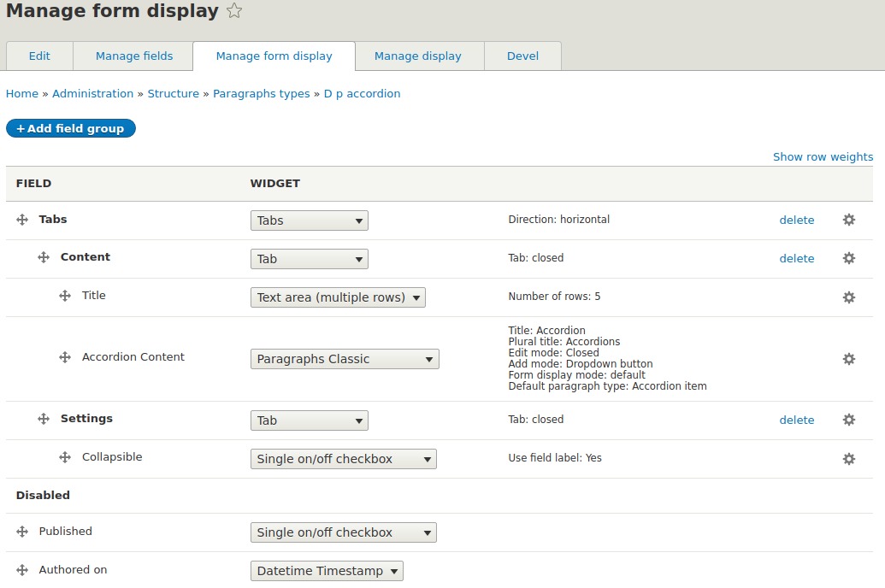Screen dimensions: 885x588
Task: Open settings gear for Accordion Content field
Action: [x=848, y=358]
